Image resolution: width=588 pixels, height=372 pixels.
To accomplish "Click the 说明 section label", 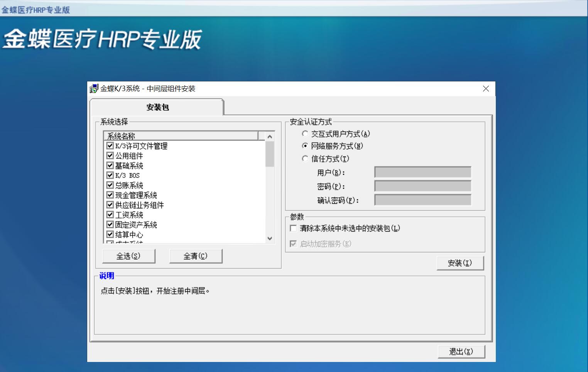I will (x=106, y=276).
